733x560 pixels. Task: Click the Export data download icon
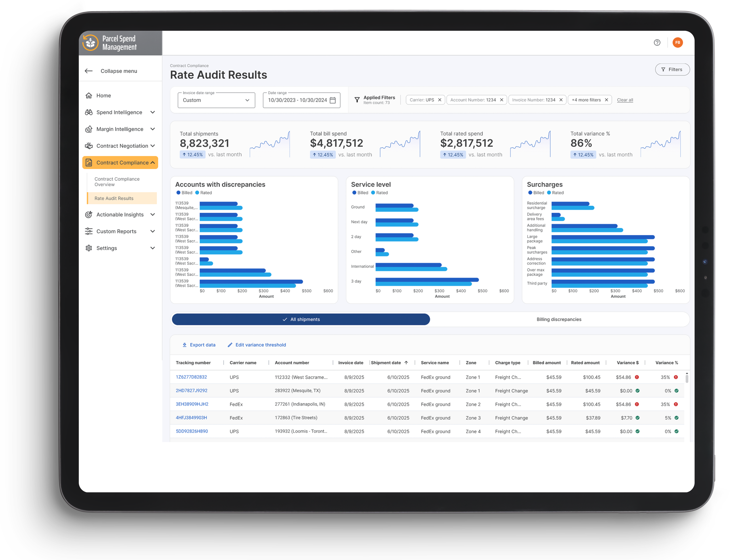point(184,345)
